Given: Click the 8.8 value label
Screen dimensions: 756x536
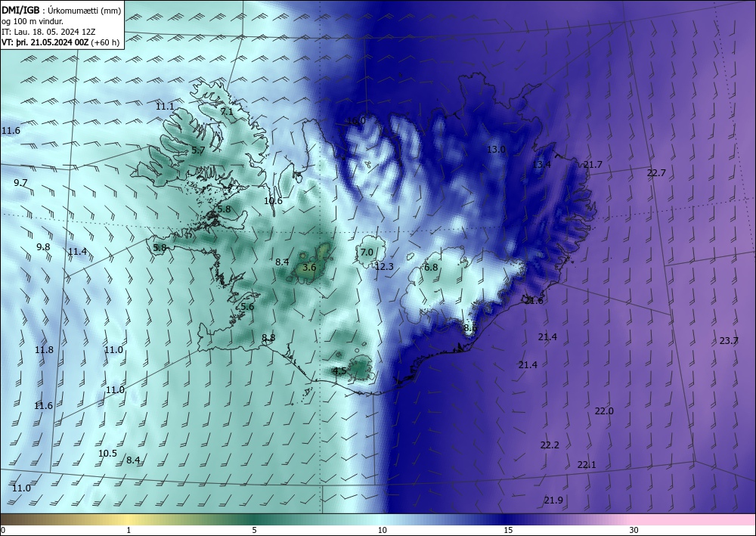Looking at the screenshot, I should pos(268,338).
